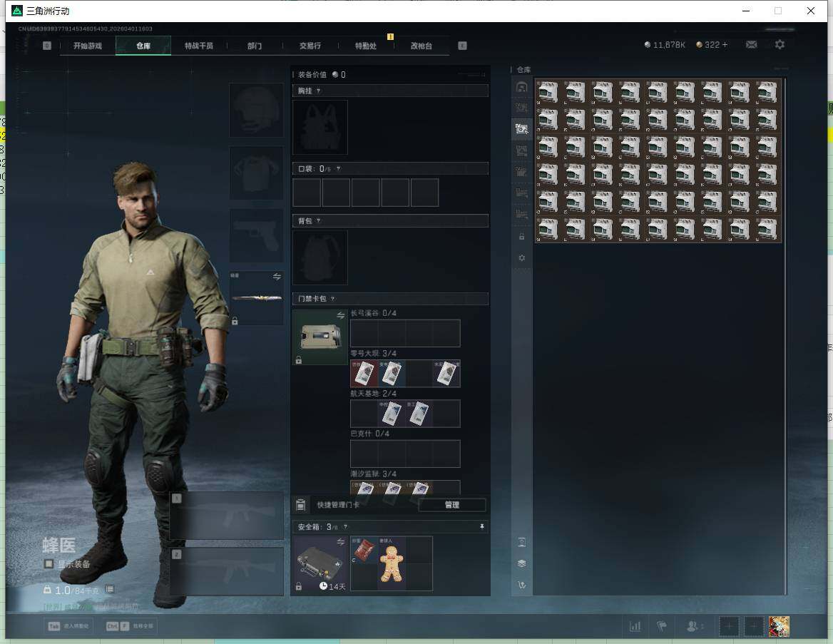Click the flag icon in bottom bar
833x644 pixels.
point(662,626)
